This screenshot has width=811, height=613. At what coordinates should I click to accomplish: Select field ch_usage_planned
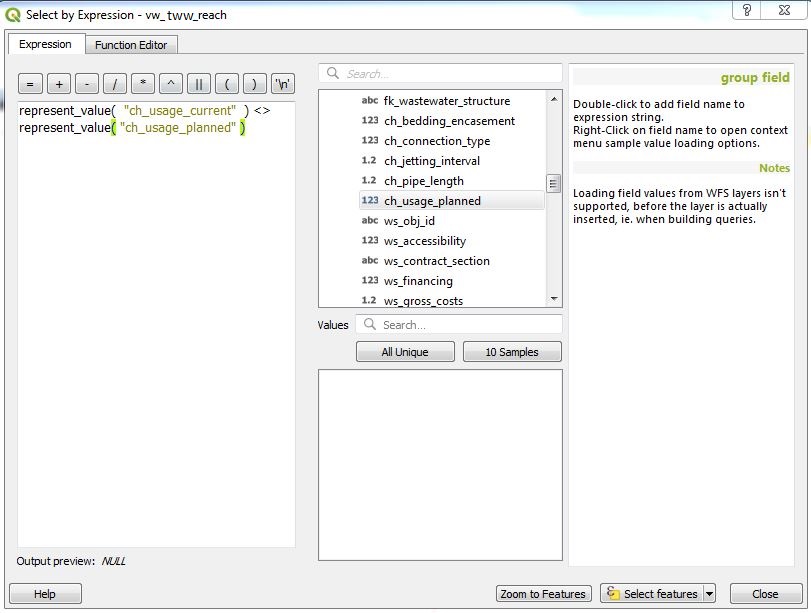click(452, 201)
